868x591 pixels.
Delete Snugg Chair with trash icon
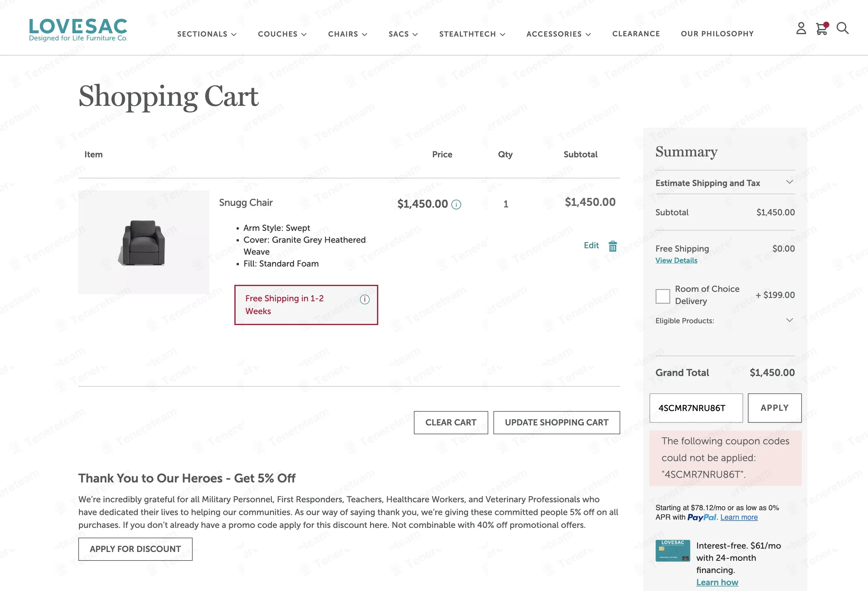613,246
